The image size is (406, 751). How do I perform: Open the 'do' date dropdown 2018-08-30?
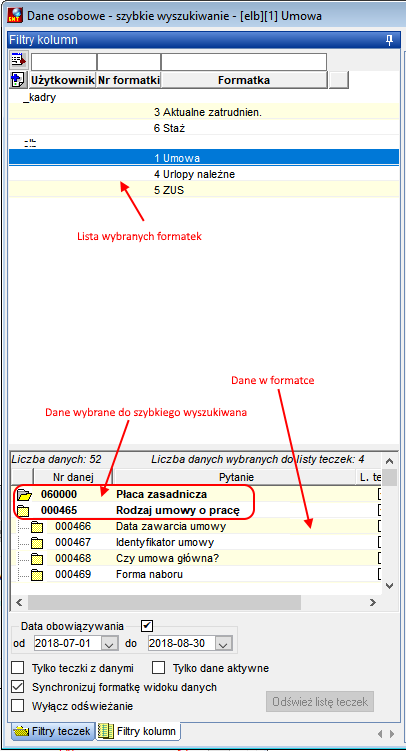[x=224, y=644]
